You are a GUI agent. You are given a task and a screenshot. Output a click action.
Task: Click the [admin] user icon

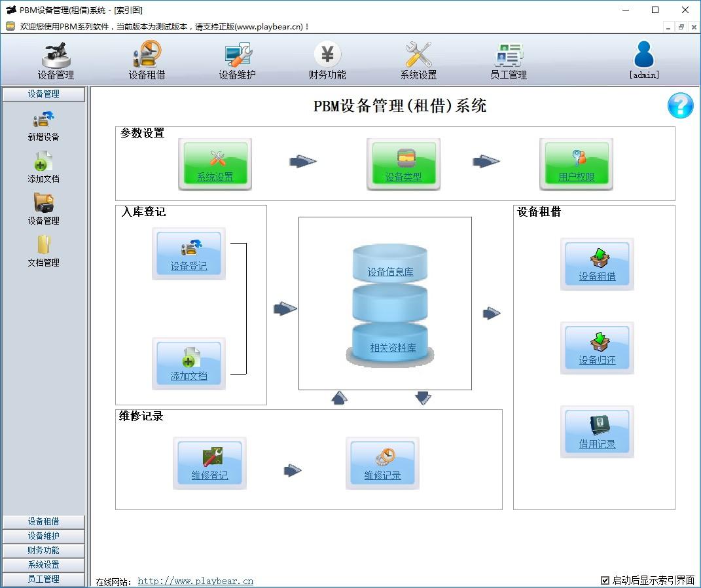(x=644, y=61)
